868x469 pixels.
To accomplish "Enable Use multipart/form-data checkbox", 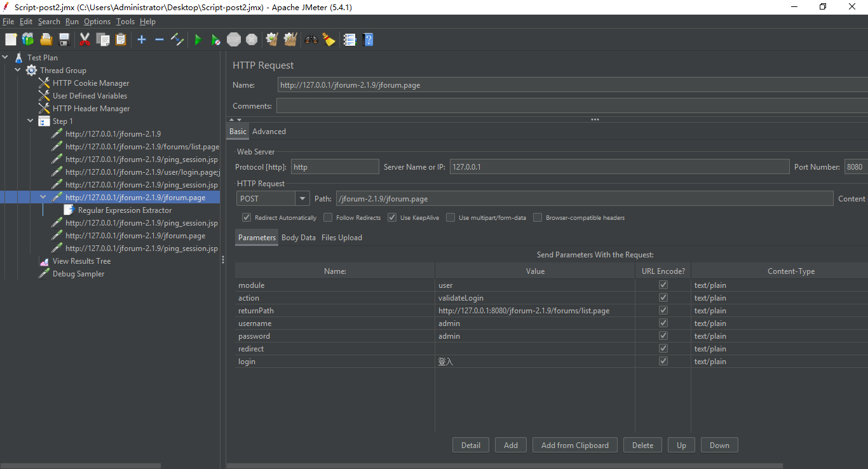I will pos(451,217).
